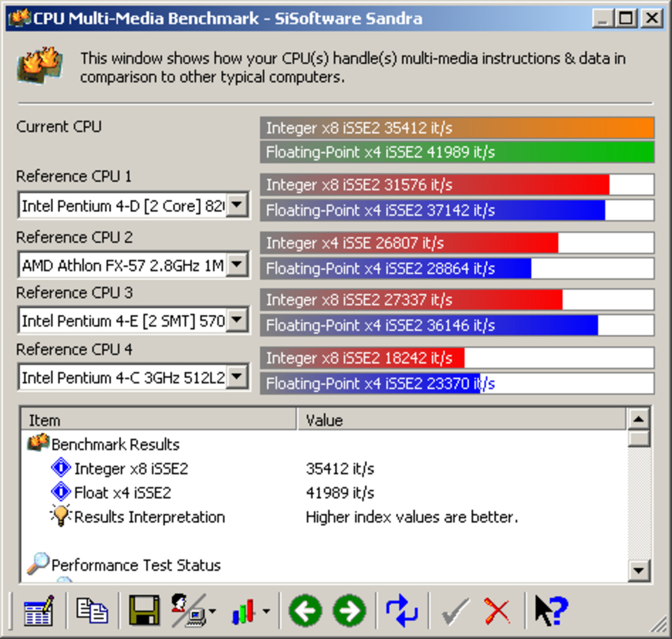This screenshot has width=672, height=639.
Task: Minimize the Sandra benchmark window
Action: [x=603, y=18]
